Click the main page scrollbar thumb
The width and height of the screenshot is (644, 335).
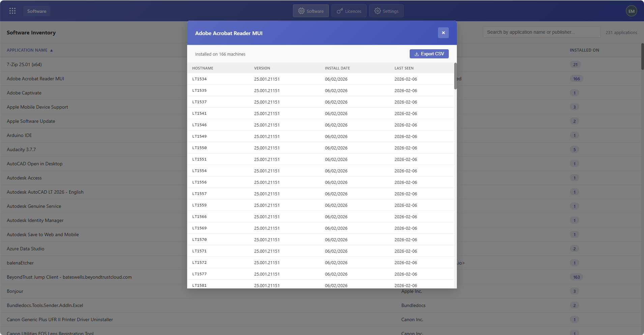[642, 56]
